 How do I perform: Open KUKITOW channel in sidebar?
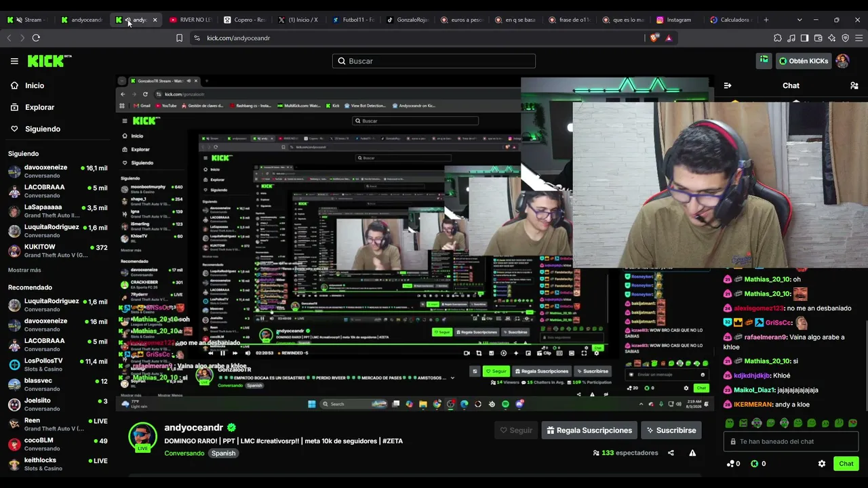58,251
